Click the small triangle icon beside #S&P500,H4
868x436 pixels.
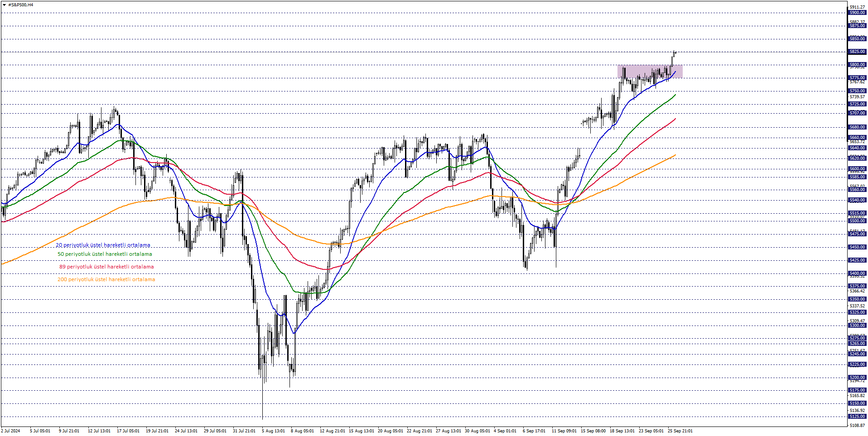click(4, 5)
